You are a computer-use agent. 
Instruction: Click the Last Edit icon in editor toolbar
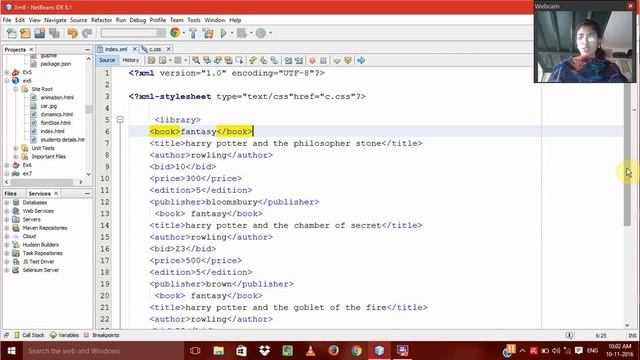pyautogui.click(x=151, y=60)
